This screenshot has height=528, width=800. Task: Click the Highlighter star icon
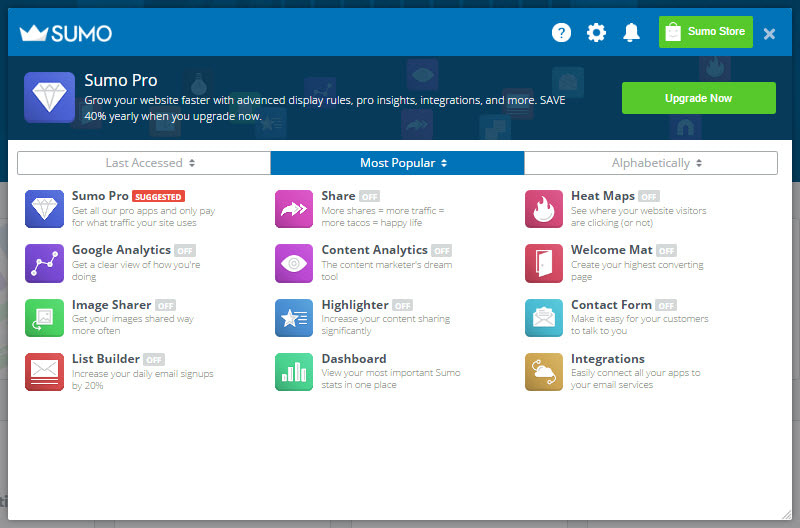coord(294,318)
